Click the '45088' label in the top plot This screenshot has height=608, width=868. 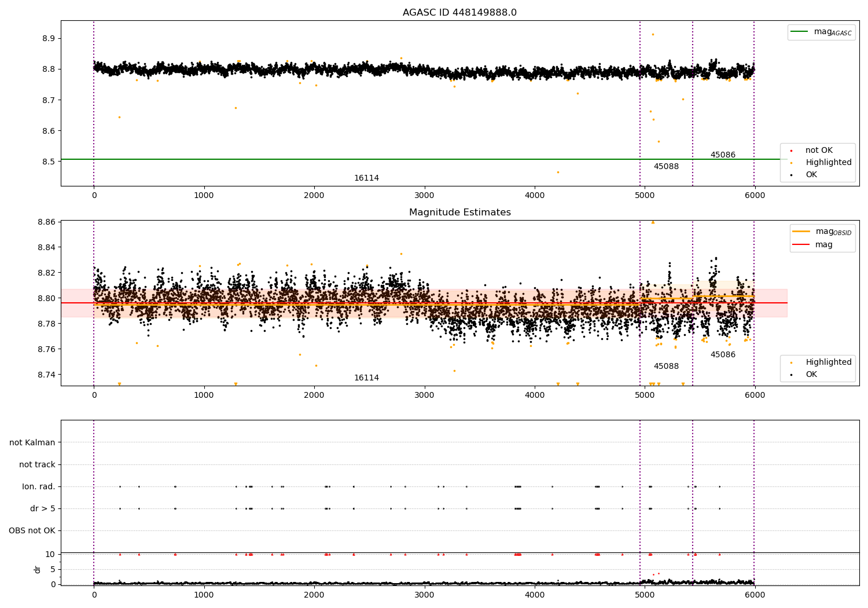tap(666, 167)
